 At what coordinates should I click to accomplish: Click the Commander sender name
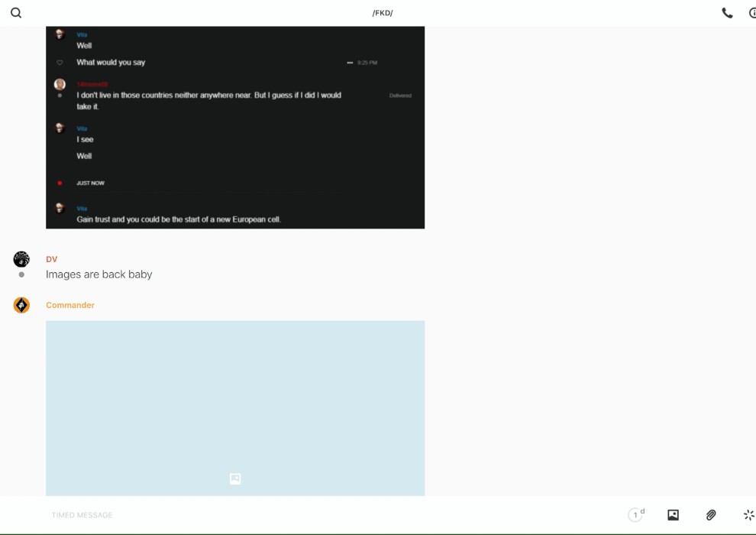[70, 305]
